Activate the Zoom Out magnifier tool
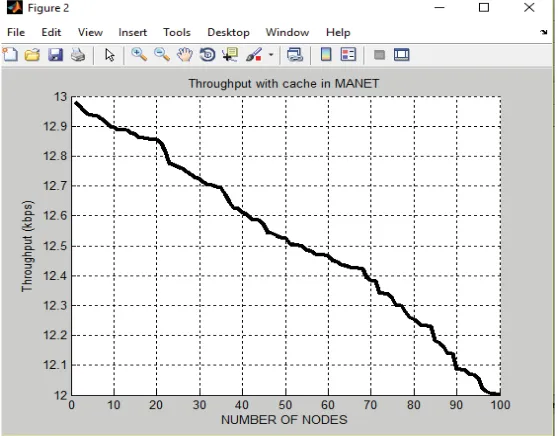This screenshot has height=436, width=558. coord(162,55)
